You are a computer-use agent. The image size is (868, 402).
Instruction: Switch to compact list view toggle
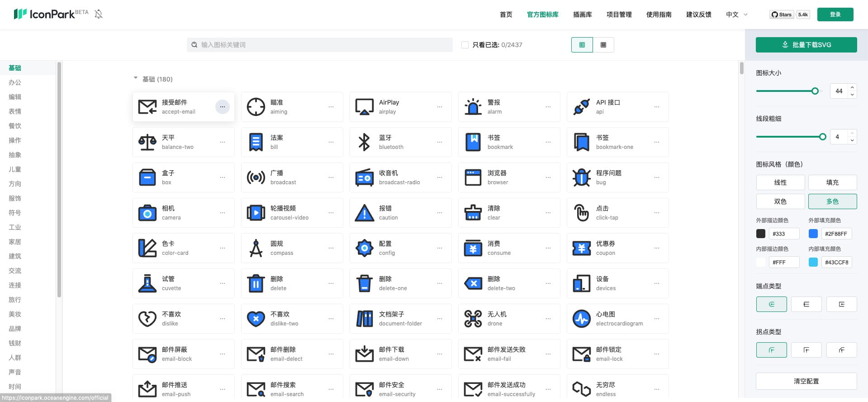582,45
